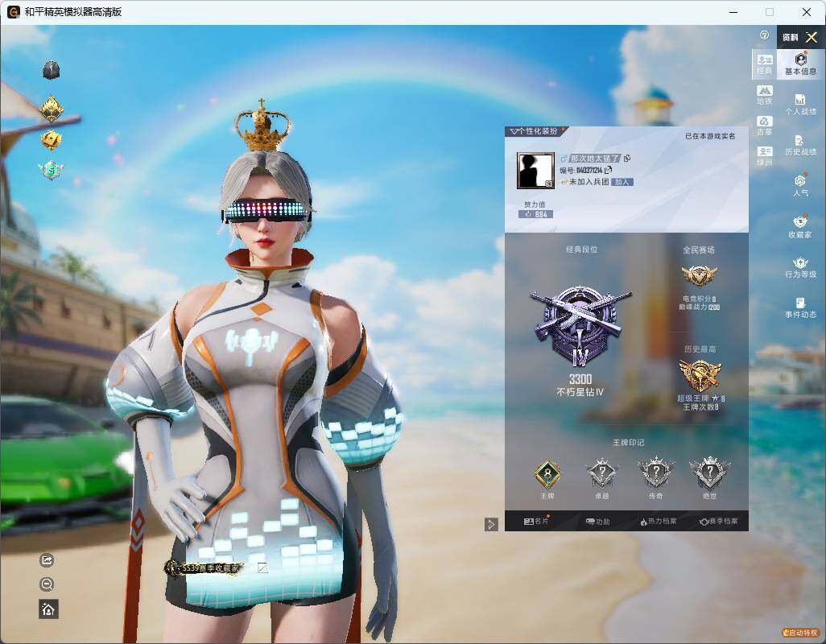Copy the player ID number 1140371214

609,170
